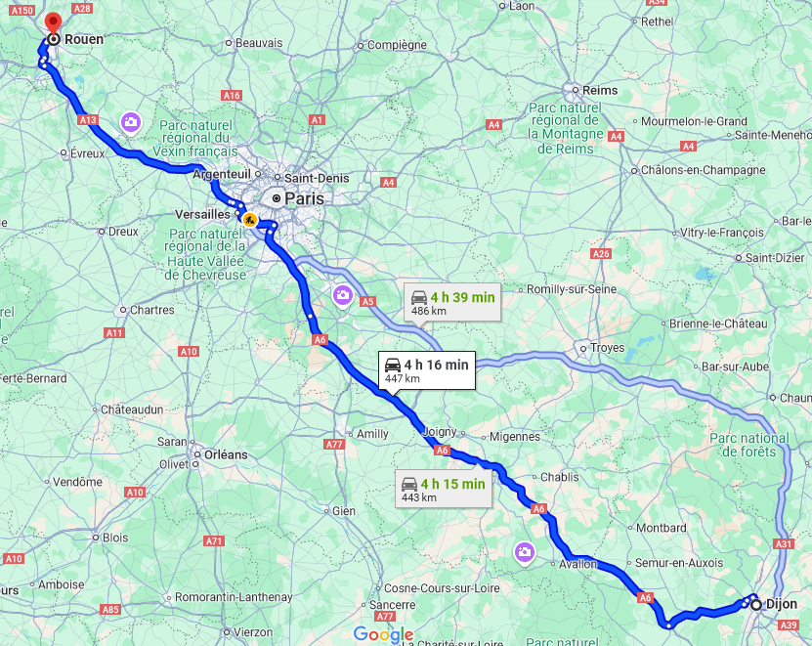The width and height of the screenshot is (812, 646).
Task: Click the roadworks warning icon near Versailles
Action: [250, 220]
